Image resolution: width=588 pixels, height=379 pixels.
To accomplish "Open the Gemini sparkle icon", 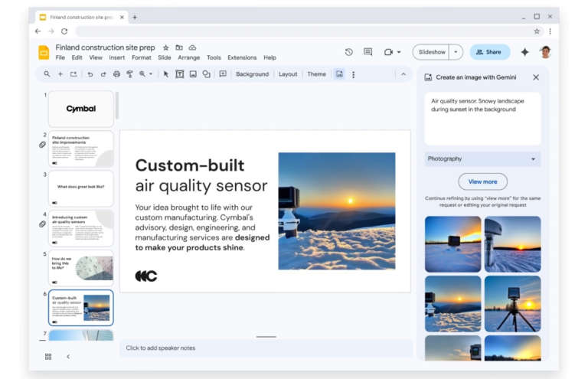I will (x=525, y=52).
